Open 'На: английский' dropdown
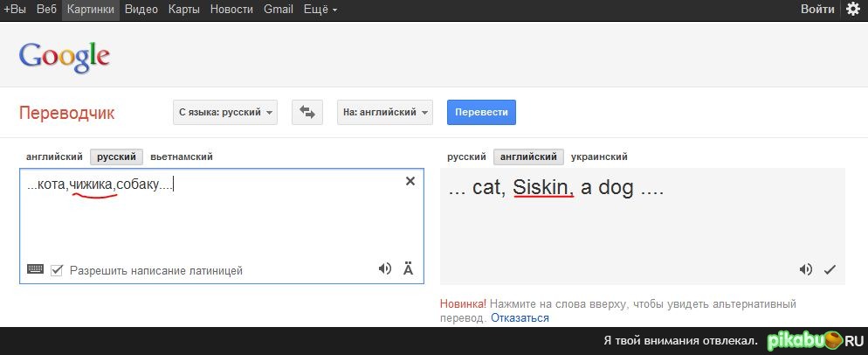Viewport: 868px width, 355px height. [x=385, y=113]
